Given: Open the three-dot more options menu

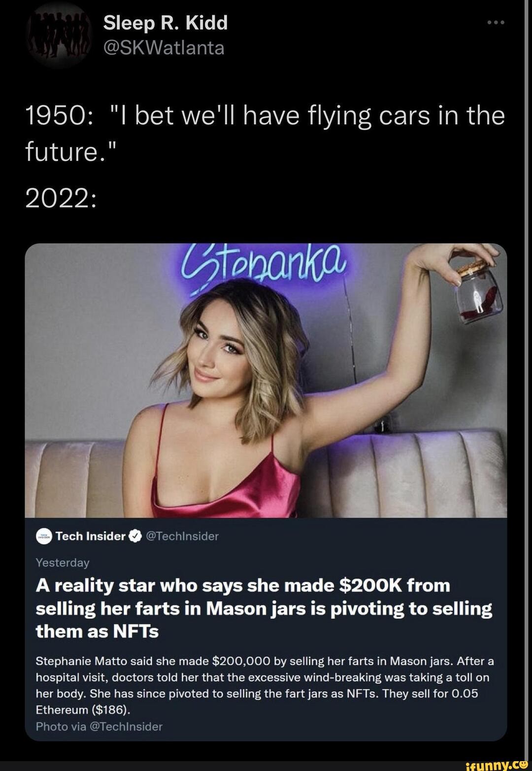Looking at the screenshot, I should point(495,23).
